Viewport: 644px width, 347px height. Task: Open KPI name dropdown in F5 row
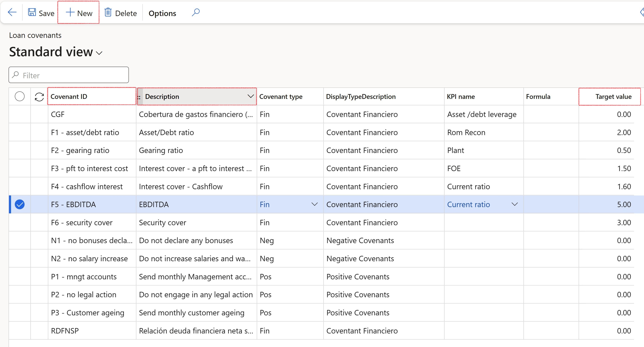[x=514, y=204]
